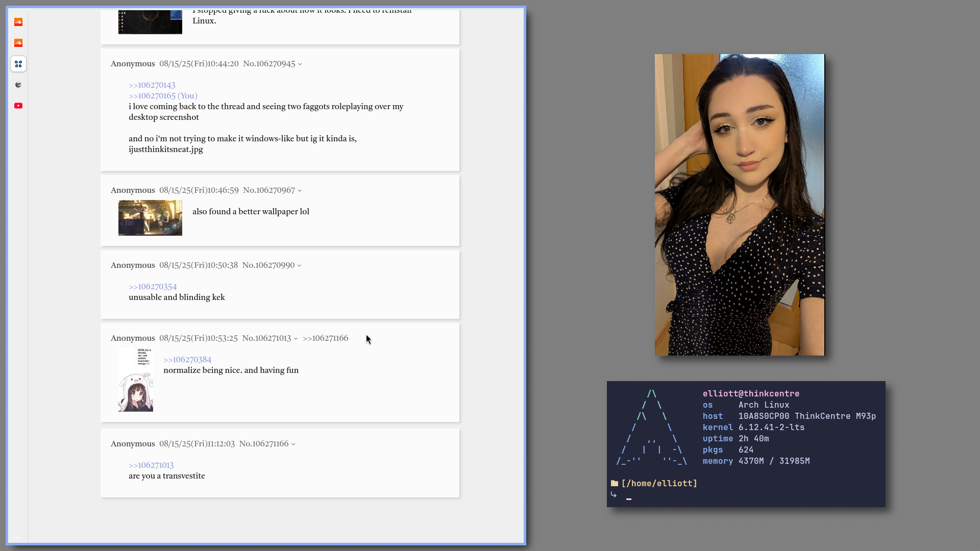Click the >>106270354 quote link
The height and width of the screenshot is (551, 980).
click(153, 287)
